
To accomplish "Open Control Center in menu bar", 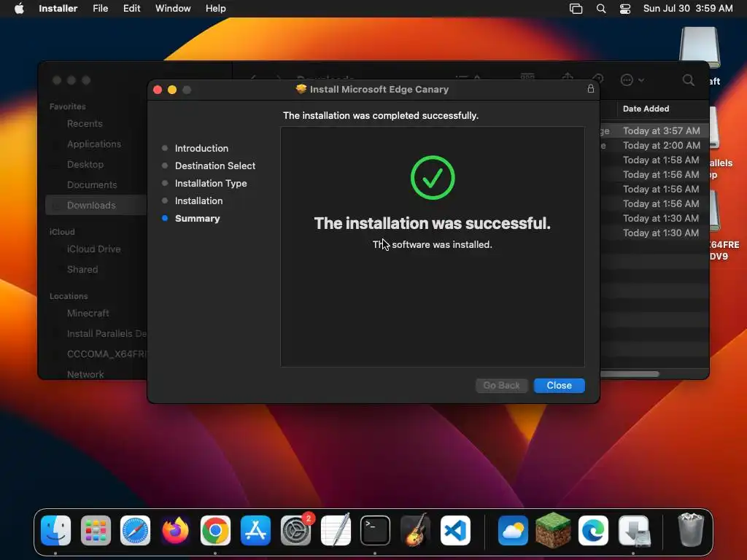I will click(x=625, y=9).
